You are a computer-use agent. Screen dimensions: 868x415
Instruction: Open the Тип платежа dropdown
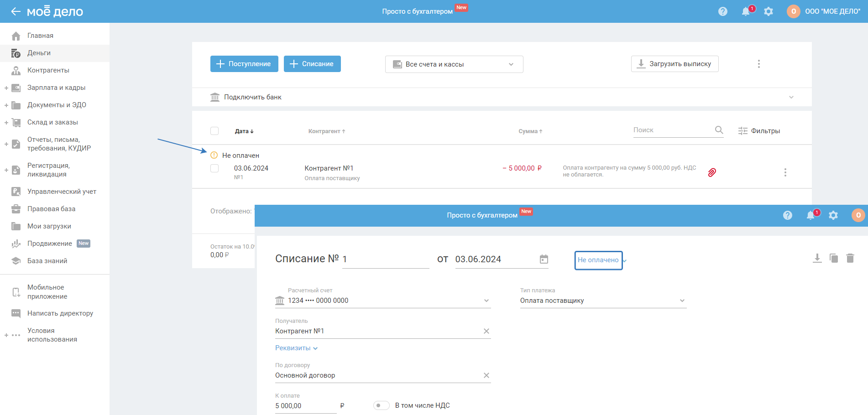tap(603, 301)
